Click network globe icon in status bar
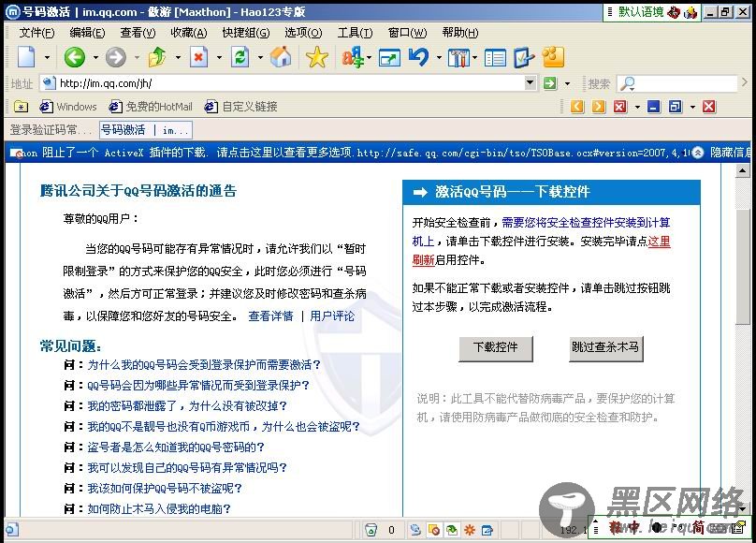Screen dimensions: 756x543 (x=415, y=530)
